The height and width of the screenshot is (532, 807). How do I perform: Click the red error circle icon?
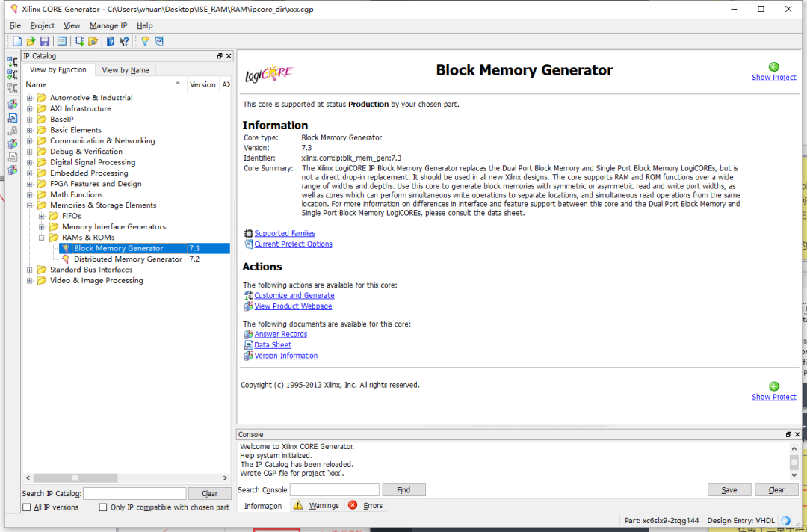(x=353, y=505)
